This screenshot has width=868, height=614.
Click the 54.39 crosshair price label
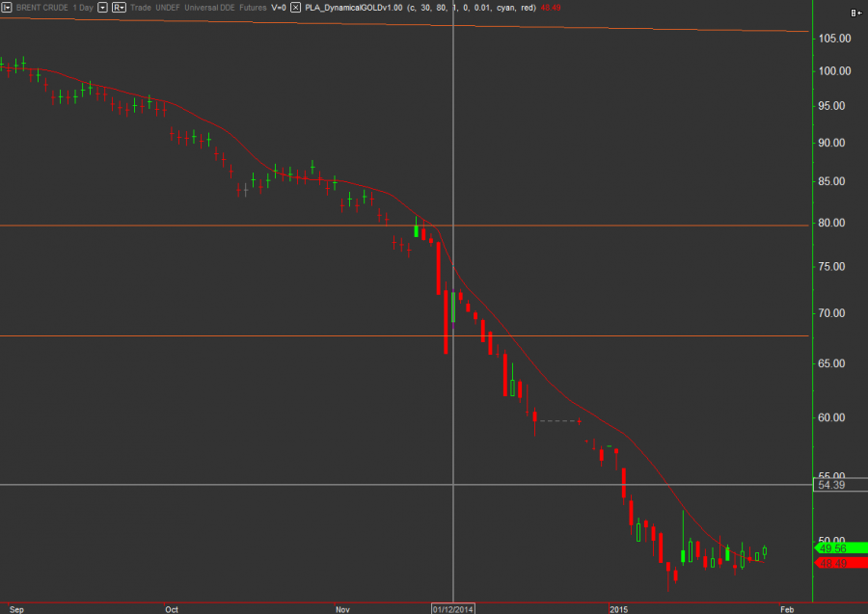pos(831,485)
